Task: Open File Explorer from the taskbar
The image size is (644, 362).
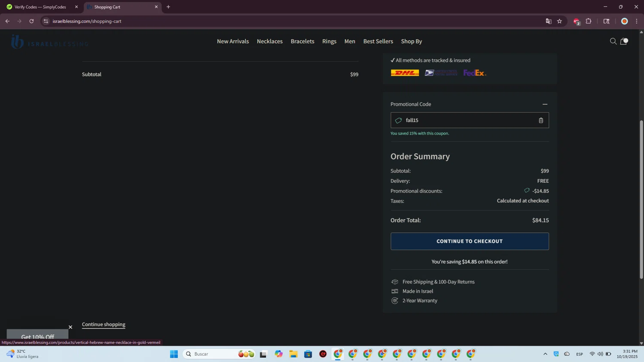Action: (x=293, y=354)
